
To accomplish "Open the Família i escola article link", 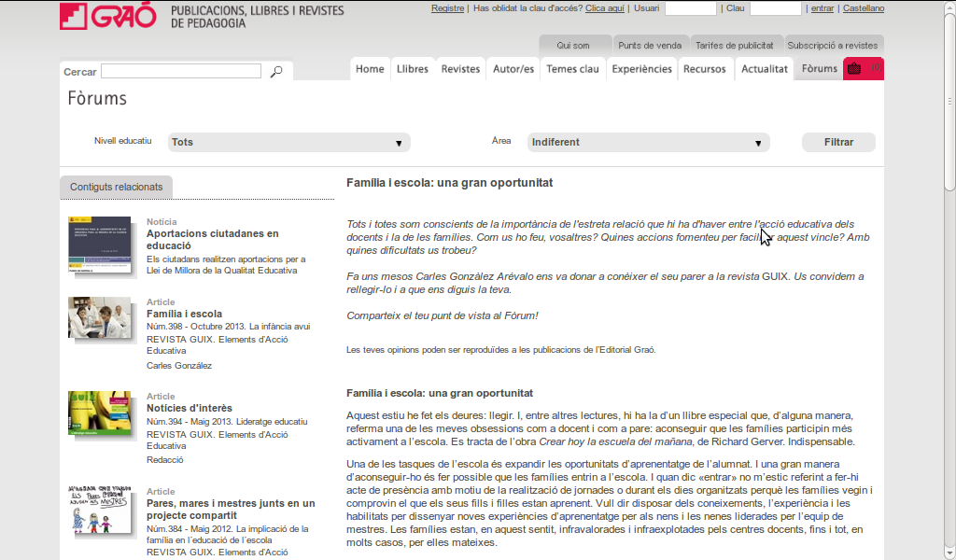I will pyautogui.click(x=184, y=314).
